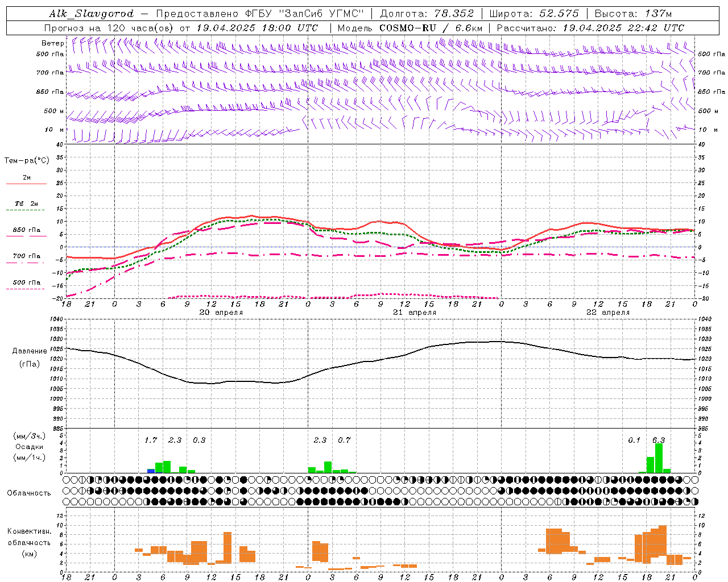Click the Давление pressure panel label
Screen dimensions: 728x582
(30, 351)
